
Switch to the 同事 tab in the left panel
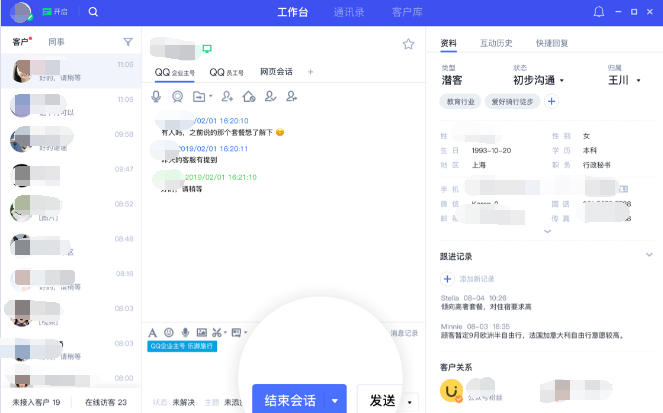(57, 42)
